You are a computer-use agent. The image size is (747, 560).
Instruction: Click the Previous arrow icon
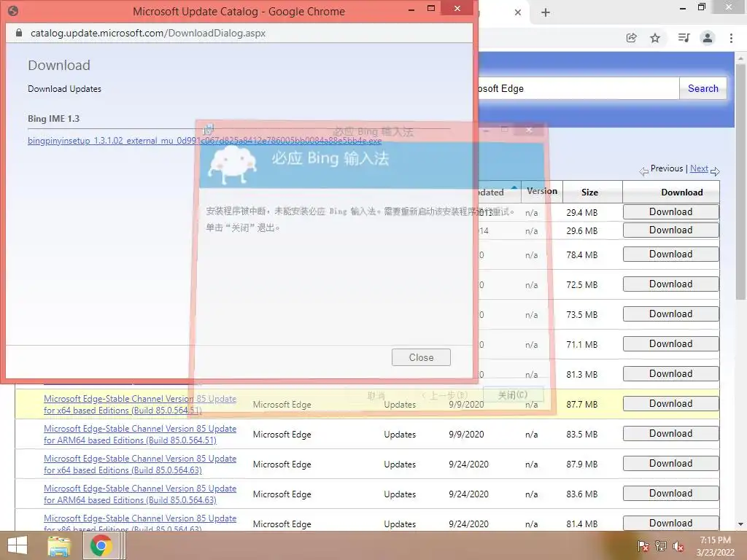(x=643, y=171)
